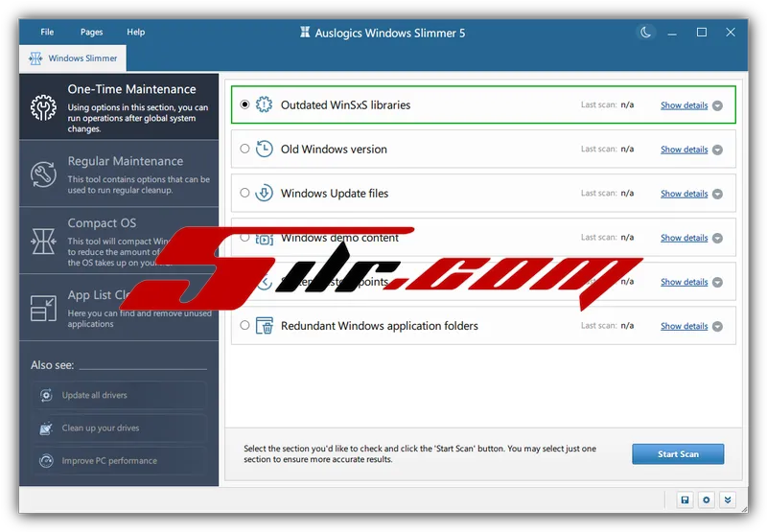Click Update all drivers
This screenshot has width=767, height=532.
coord(119,395)
